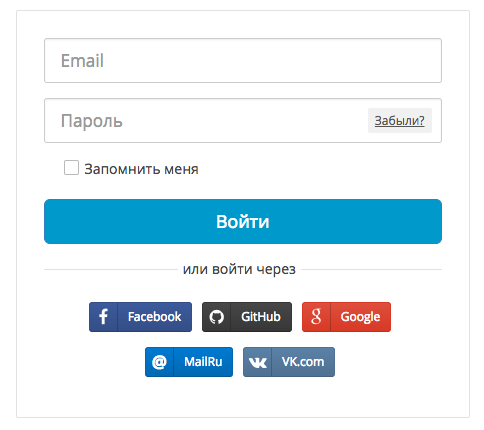Click the 'или войти через' divider text
The image size is (484, 430).
click(239, 269)
